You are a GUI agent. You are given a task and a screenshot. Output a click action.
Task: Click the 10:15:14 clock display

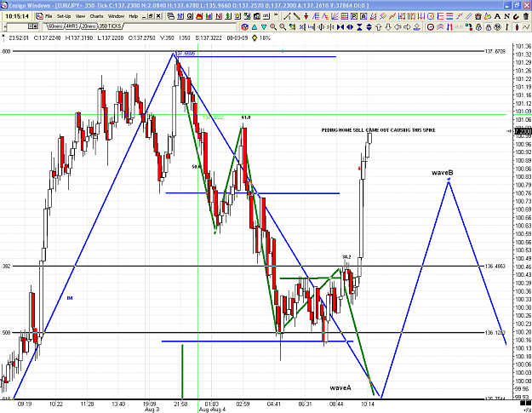click(17, 16)
